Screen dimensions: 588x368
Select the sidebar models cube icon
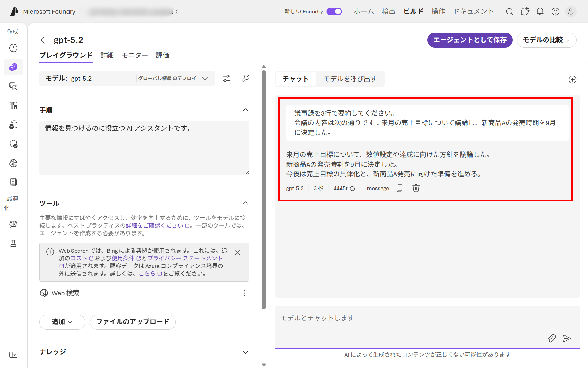point(13,67)
